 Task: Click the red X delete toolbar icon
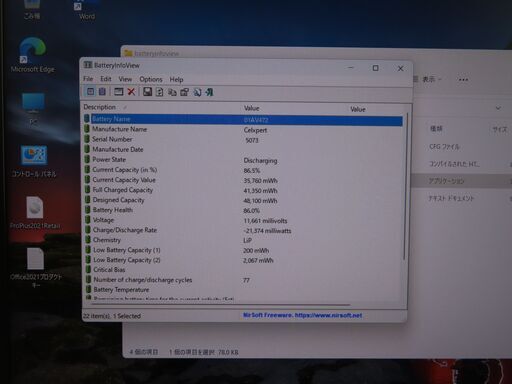(131, 92)
